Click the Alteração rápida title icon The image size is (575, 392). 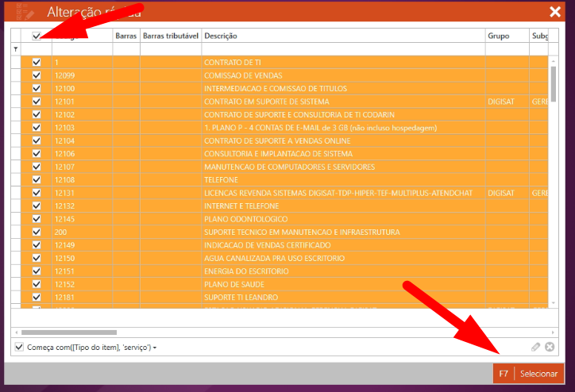pos(25,11)
